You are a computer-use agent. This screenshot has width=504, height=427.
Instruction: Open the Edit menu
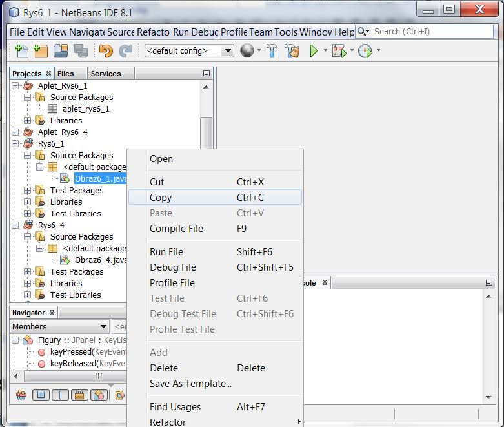[x=35, y=32]
